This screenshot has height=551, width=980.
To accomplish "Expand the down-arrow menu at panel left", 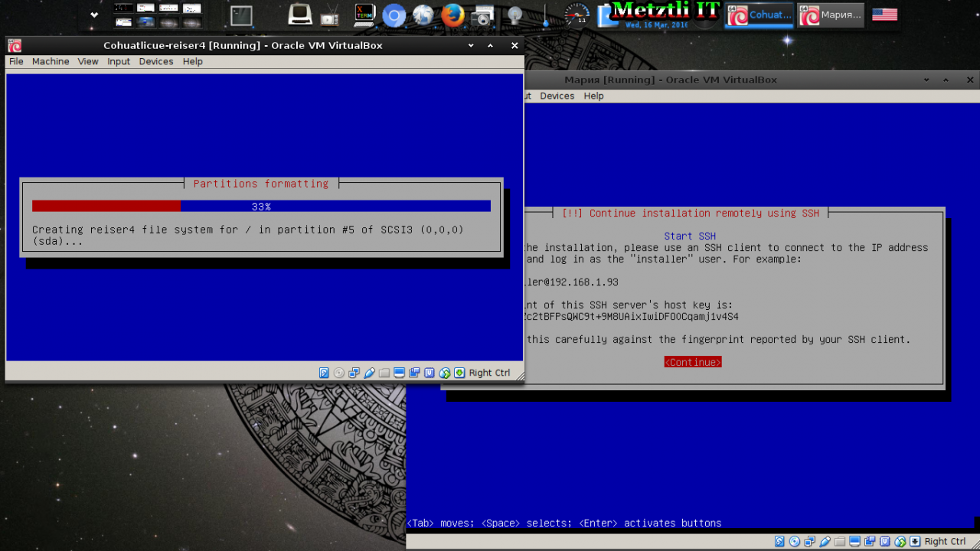I will coord(94,15).
